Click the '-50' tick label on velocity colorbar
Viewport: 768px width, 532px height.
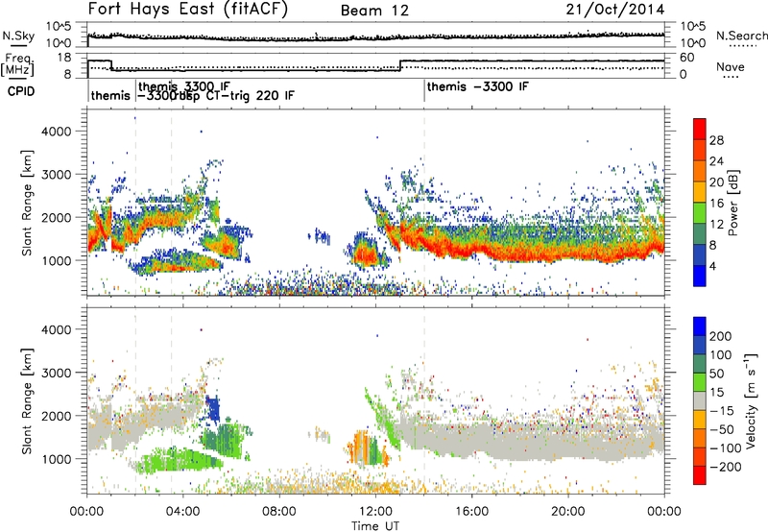tap(722, 429)
